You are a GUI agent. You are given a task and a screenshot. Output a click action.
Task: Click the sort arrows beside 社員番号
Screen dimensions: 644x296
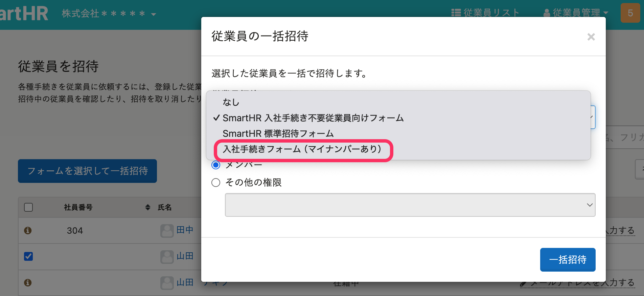(147, 207)
